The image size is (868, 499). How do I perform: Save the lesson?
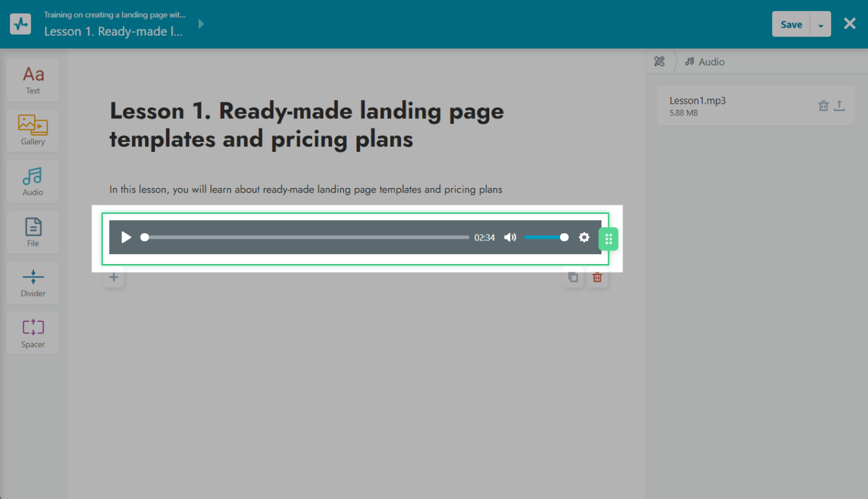point(791,25)
